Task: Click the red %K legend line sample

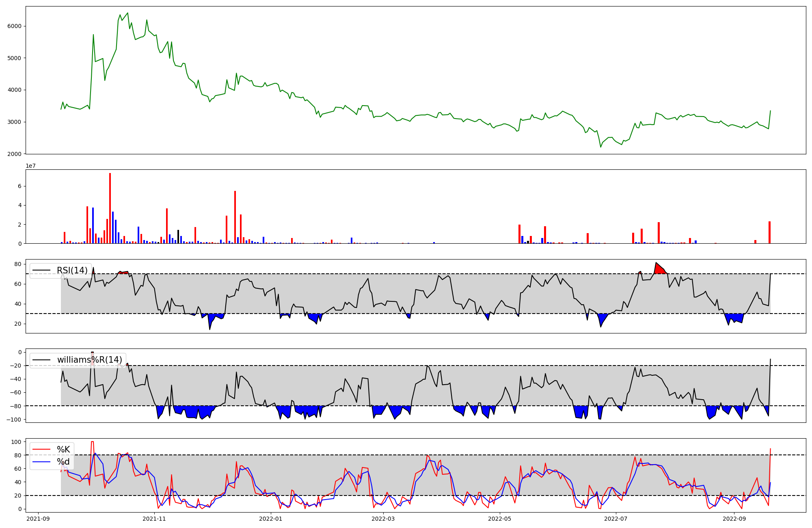Action: pyautogui.click(x=42, y=450)
